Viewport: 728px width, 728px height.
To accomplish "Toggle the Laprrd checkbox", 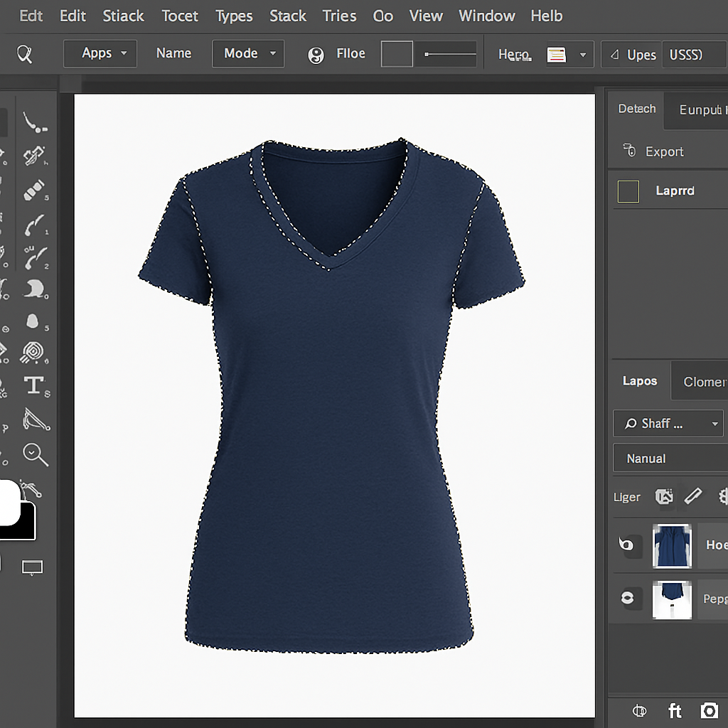I will (628, 191).
